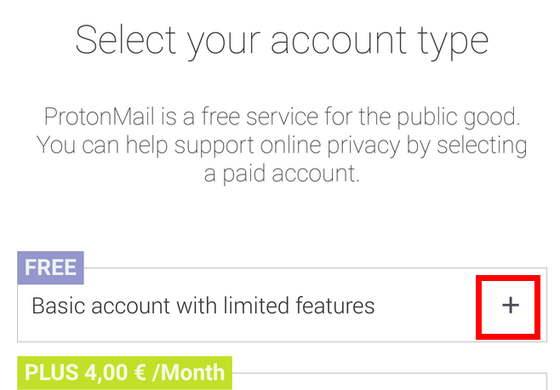Click the 'Select your account type' heading
This screenshot has height=390, width=560.
click(281, 40)
